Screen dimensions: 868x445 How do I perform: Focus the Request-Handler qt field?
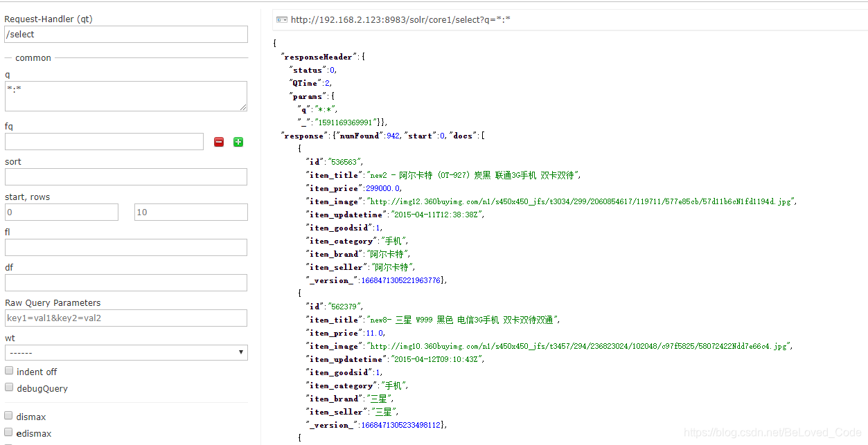(x=126, y=34)
